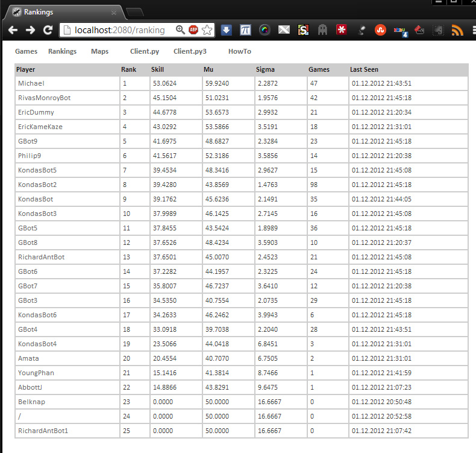Open the Games page
This screenshot has width=476, height=453.
coord(26,51)
